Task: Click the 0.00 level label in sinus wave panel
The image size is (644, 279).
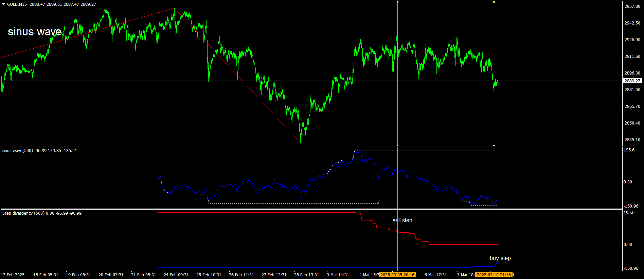Action: (x=628, y=182)
